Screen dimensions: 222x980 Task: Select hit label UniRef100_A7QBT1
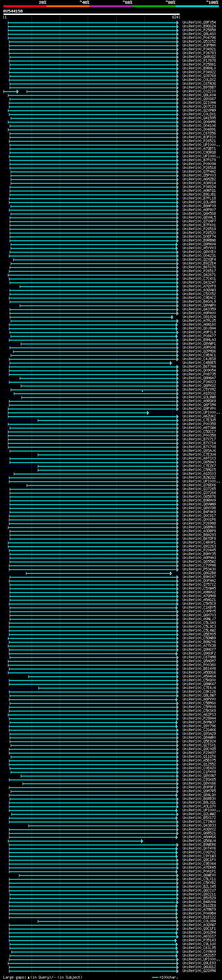pos(199,149)
